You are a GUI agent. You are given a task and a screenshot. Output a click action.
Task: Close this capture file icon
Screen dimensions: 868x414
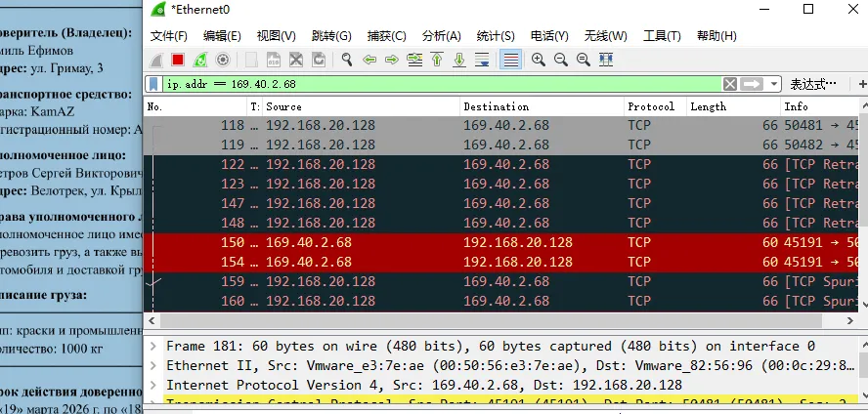coord(296,60)
